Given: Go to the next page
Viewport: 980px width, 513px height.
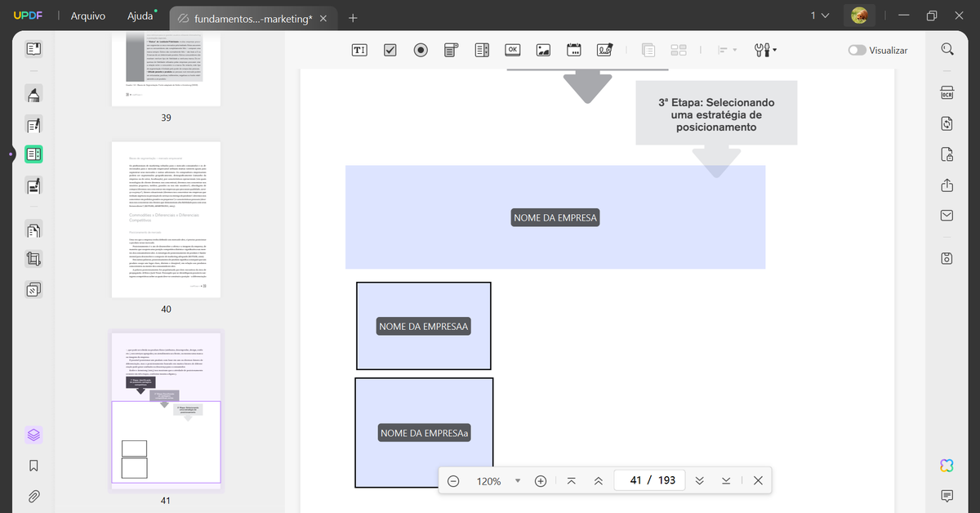Looking at the screenshot, I should coord(699,481).
